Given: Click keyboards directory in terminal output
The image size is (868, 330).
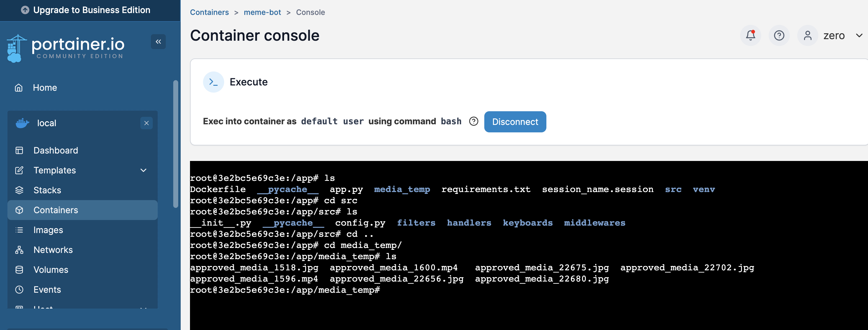Looking at the screenshot, I should pos(528,223).
